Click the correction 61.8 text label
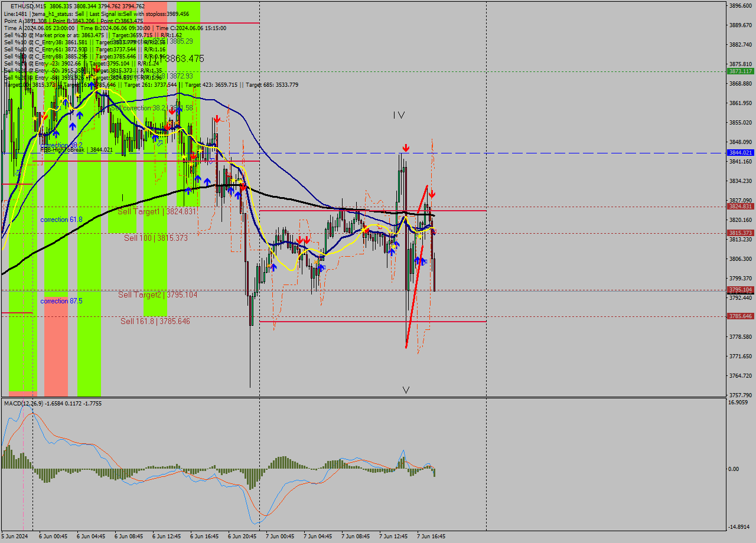This screenshot has width=756, height=543. click(61, 220)
